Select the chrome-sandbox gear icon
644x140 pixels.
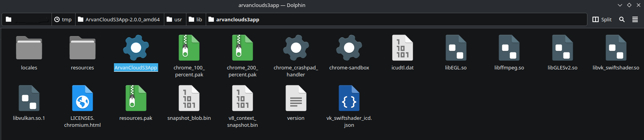click(349, 48)
